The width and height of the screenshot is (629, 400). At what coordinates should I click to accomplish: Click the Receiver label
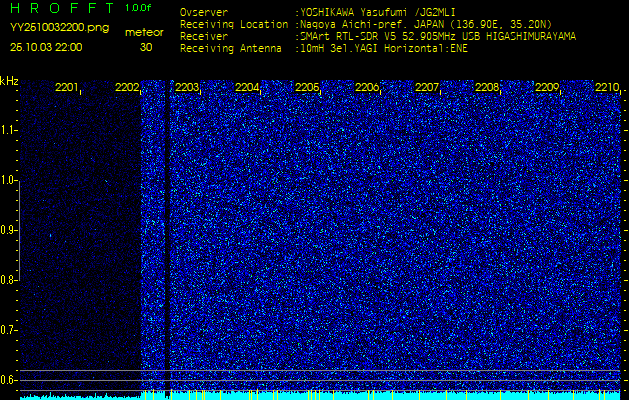tap(204, 37)
